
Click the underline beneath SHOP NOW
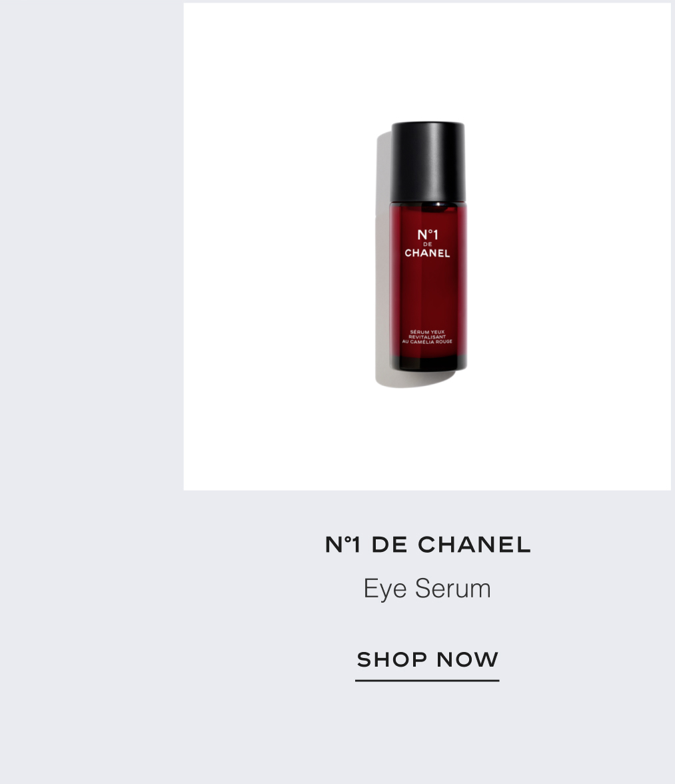[427, 681]
